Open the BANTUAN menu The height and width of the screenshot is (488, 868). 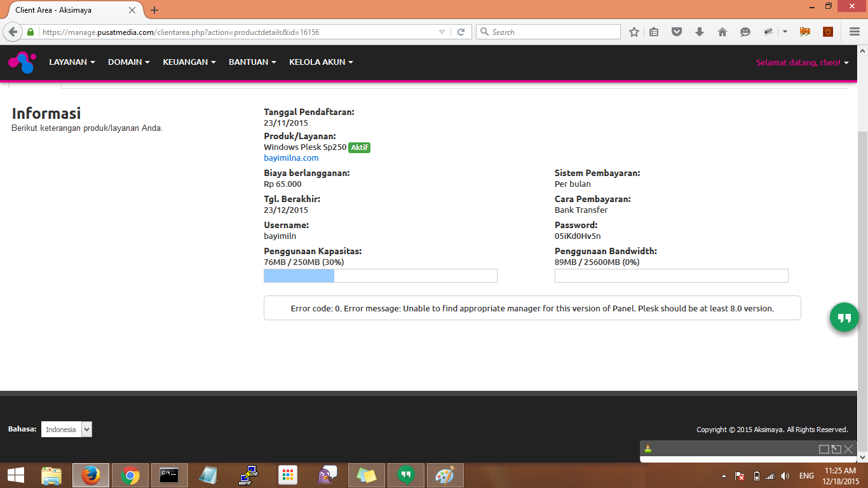(x=253, y=62)
